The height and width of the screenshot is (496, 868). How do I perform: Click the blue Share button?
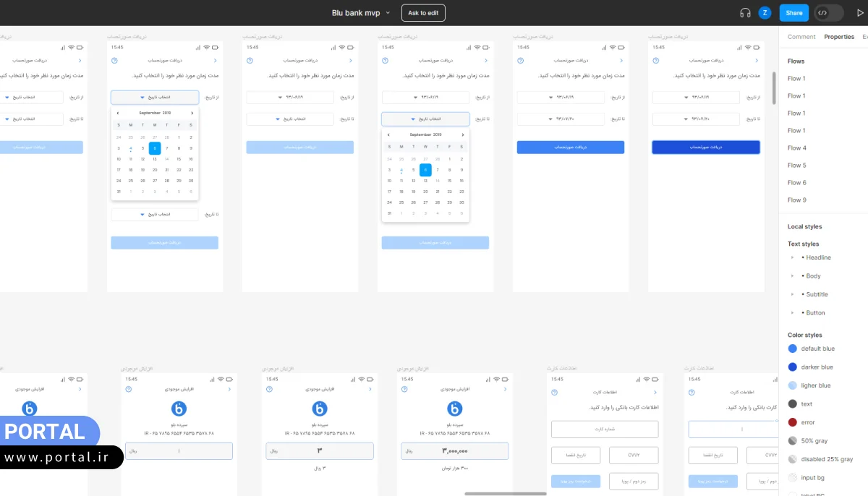(794, 13)
